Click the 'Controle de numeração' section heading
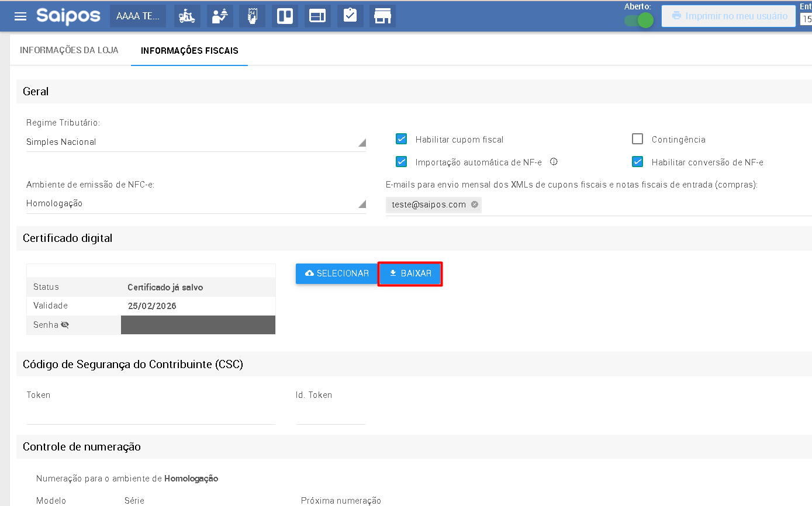The height and width of the screenshot is (506, 812). pyautogui.click(x=82, y=447)
